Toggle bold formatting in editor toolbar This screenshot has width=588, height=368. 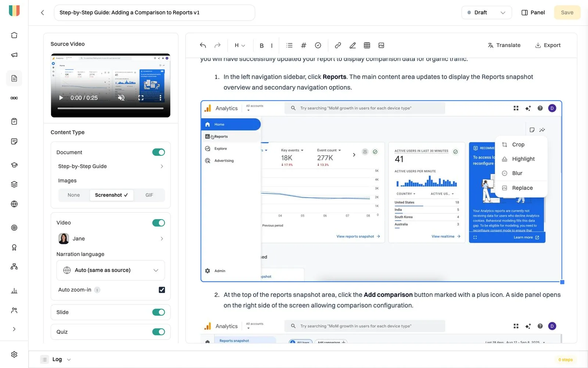[262, 46]
